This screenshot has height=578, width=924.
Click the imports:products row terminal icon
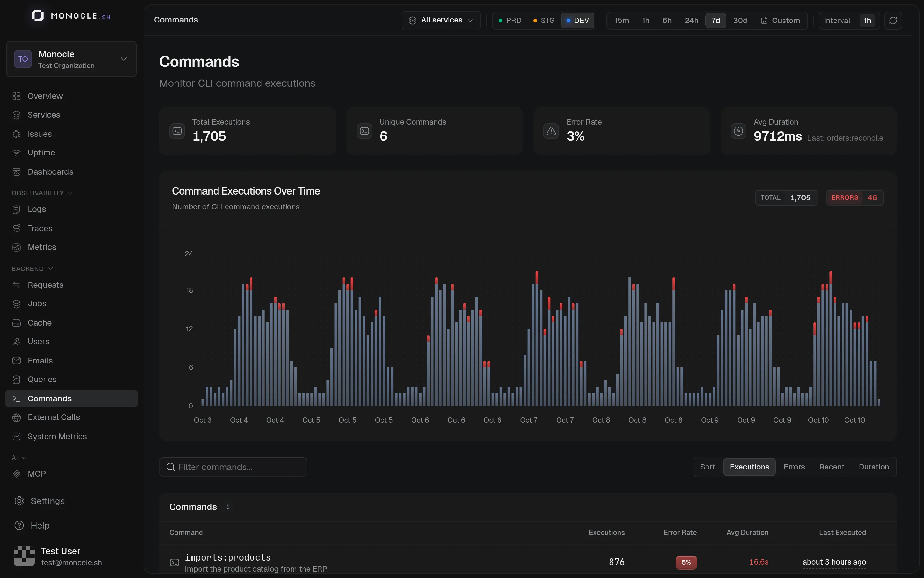pyautogui.click(x=175, y=562)
